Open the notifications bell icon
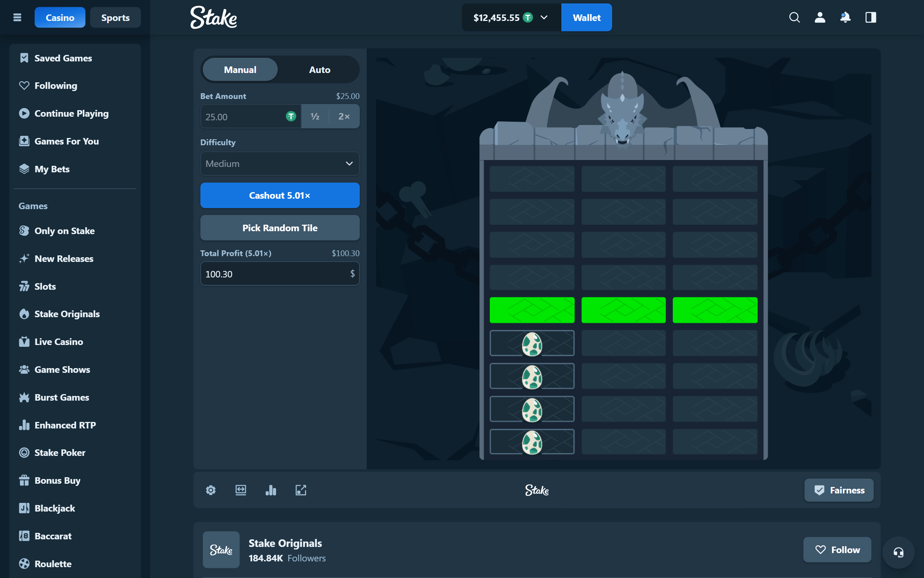This screenshot has height=578, width=924. pos(845,18)
